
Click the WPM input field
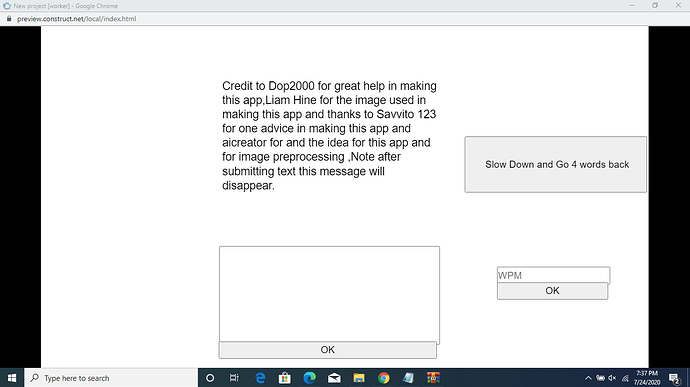click(x=553, y=275)
